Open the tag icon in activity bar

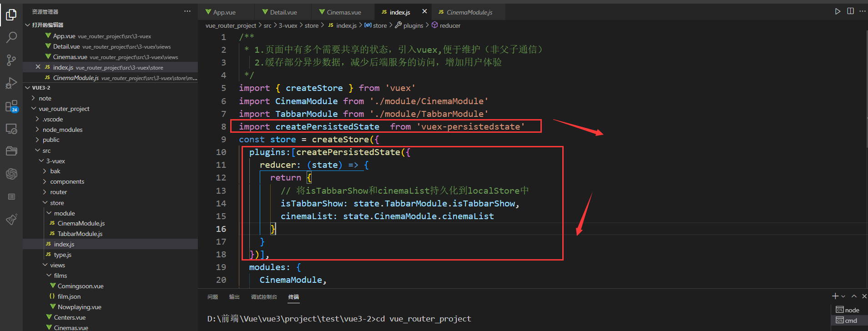click(11, 220)
